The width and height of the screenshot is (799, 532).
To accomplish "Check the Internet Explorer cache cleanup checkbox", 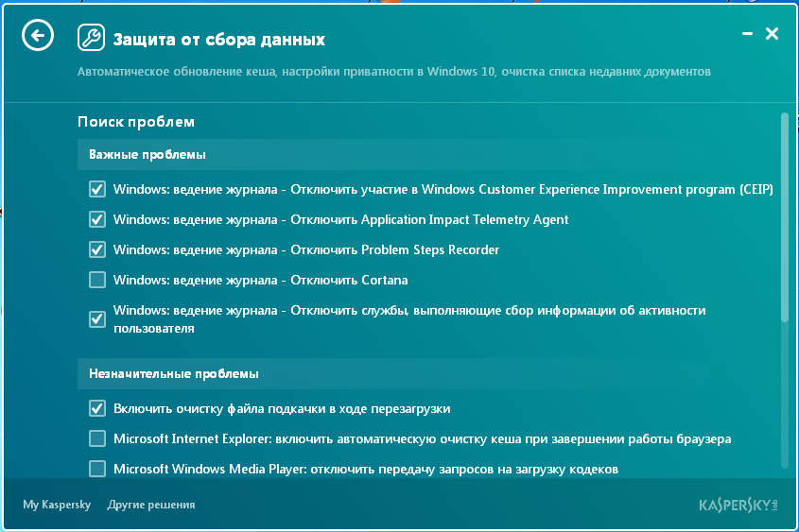I will coord(97,438).
